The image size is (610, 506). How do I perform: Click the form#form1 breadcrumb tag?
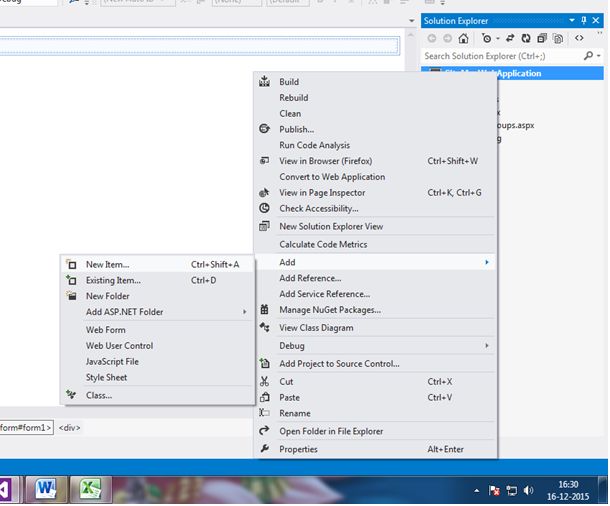click(x=26, y=428)
